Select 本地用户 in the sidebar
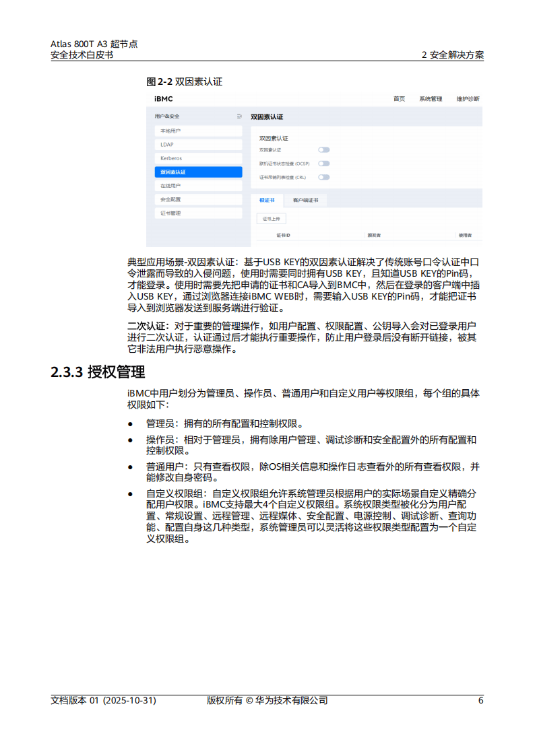Screen dimensions: 535x756 pyautogui.click(x=197, y=131)
